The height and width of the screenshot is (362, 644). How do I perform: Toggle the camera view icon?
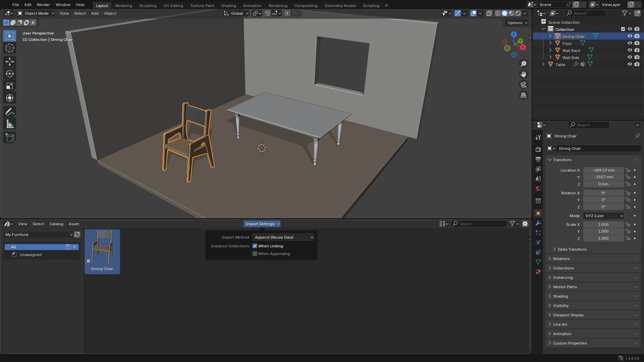[523, 85]
